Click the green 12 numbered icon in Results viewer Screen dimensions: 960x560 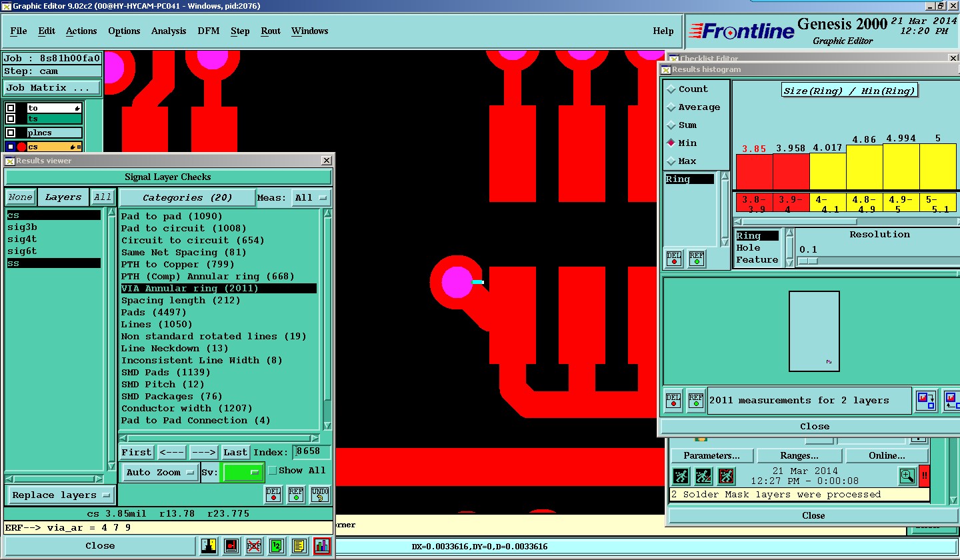(x=277, y=546)
